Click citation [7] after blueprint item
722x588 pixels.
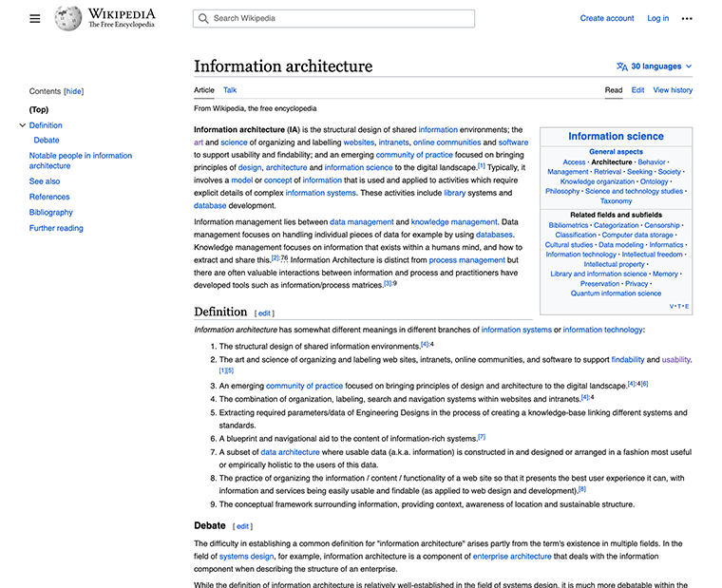click(482, 437)
